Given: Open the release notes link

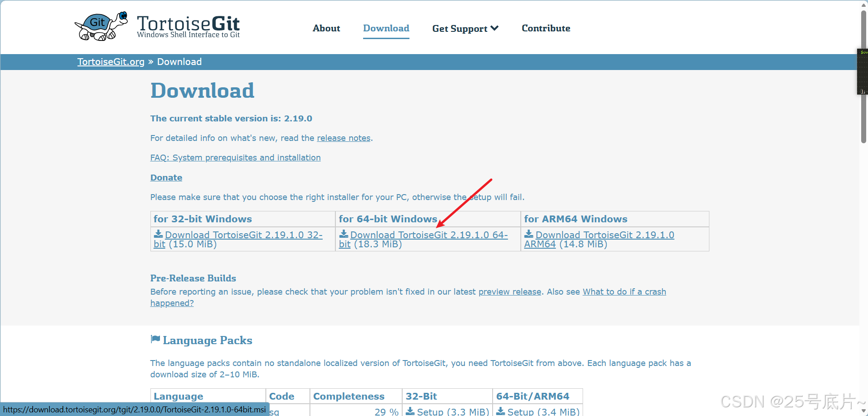Looking at the screenshot, I should point(344,138).
